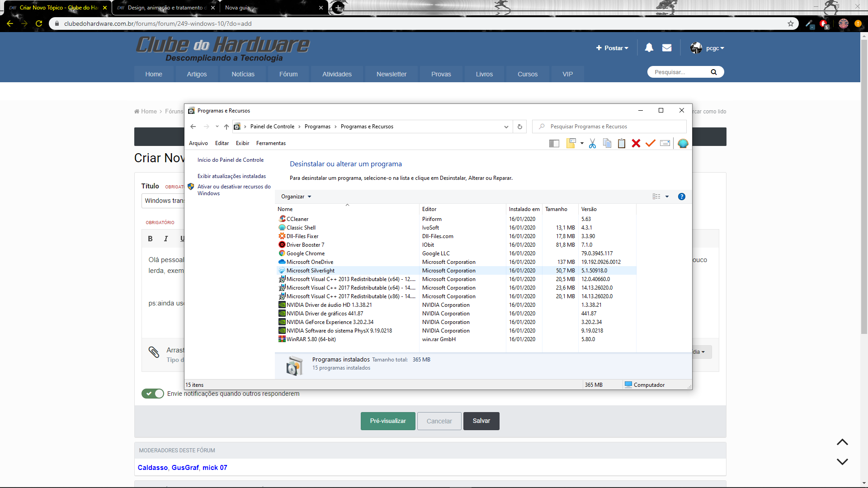Toggle notifications when others reply switch
868x488 pixels.
click(x=153, y=394)
